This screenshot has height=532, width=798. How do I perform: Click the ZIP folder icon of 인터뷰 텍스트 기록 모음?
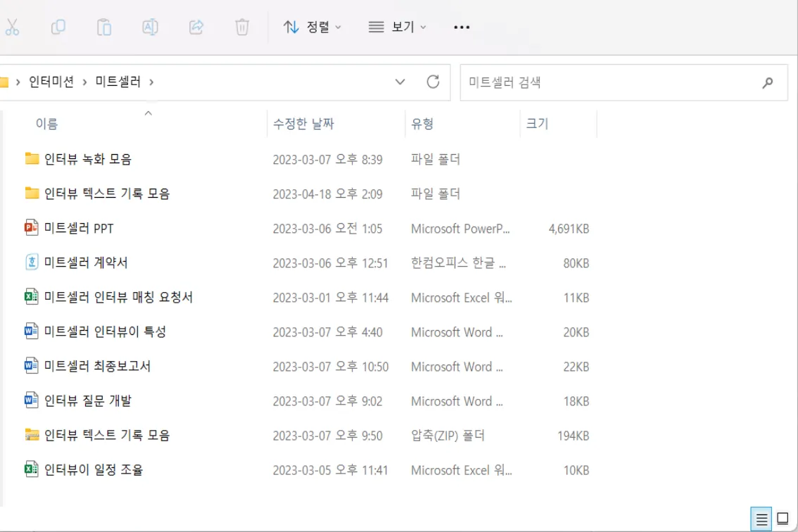tap(32, 435)
